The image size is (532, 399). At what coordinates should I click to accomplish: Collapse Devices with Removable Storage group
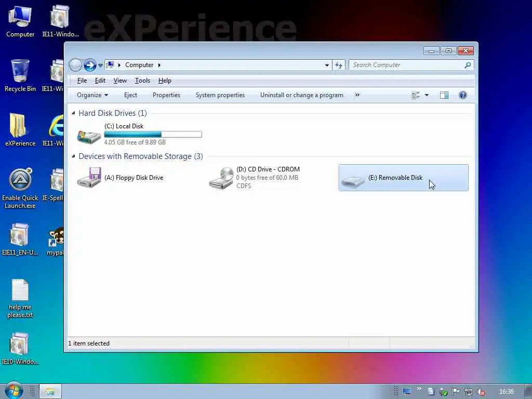(x=73, y=156)
